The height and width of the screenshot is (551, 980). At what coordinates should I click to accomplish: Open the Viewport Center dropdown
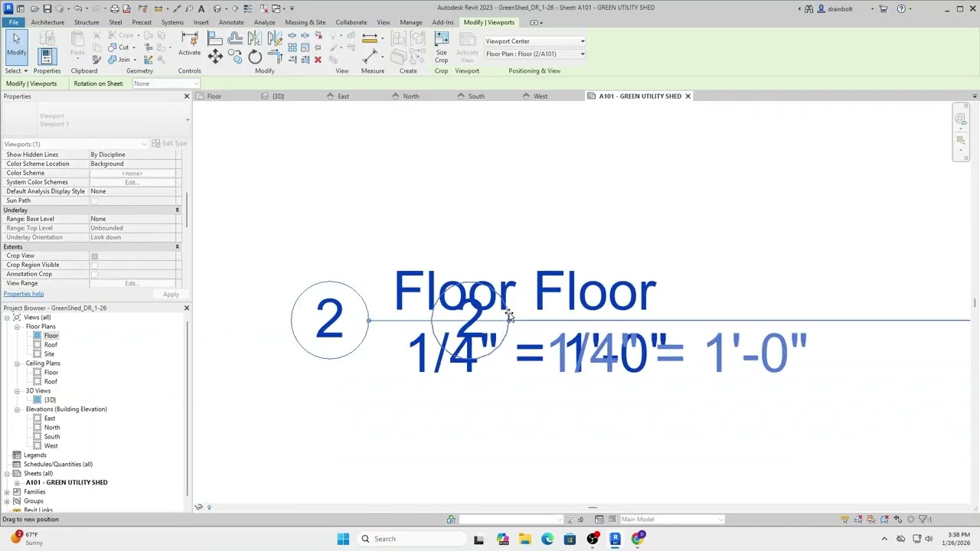[x=535, y=41]
